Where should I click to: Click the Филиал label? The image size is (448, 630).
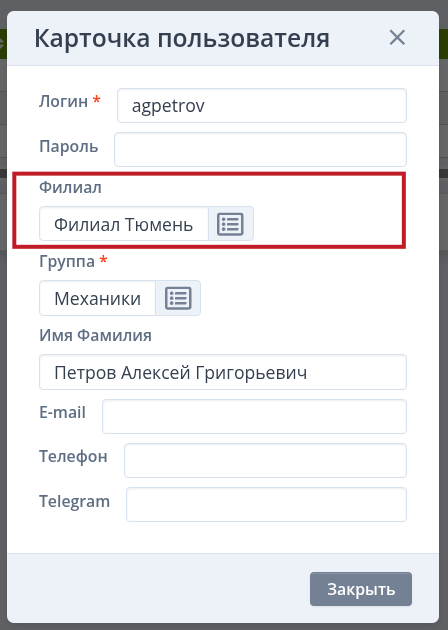tap(70, 187)
